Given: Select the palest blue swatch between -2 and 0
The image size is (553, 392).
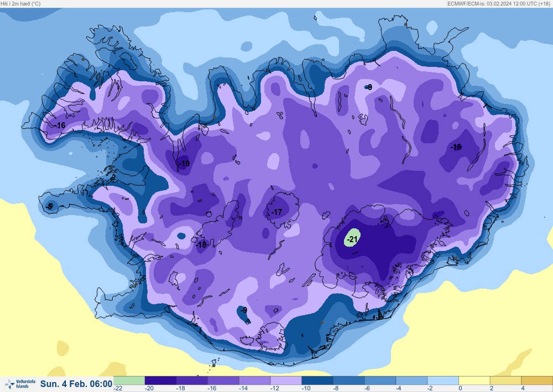Looking at the screenshot, I should pyautogui.click(x=443, y=380).
